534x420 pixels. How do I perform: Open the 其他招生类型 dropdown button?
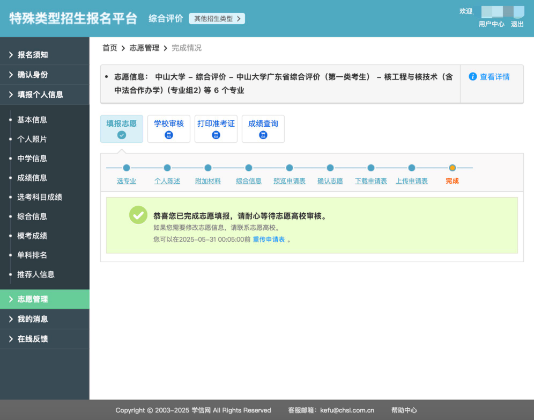coord(217,18)
